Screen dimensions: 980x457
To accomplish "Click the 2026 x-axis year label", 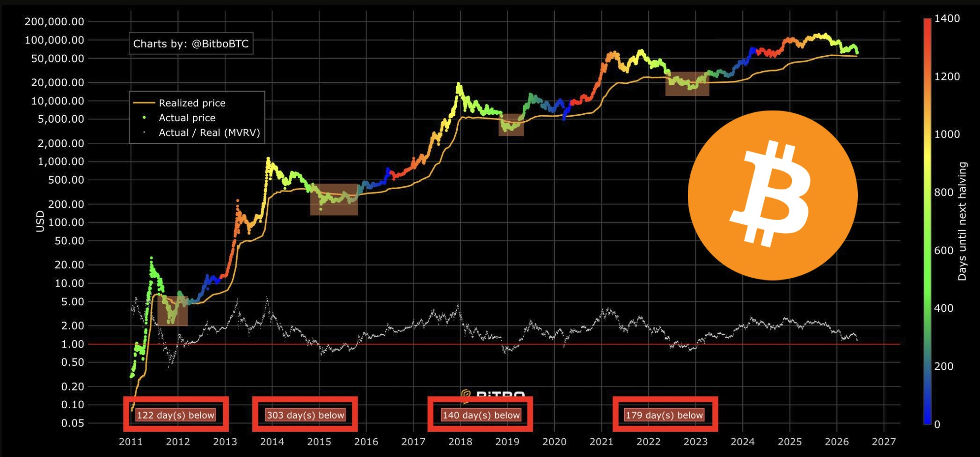I will pos(836,442).
